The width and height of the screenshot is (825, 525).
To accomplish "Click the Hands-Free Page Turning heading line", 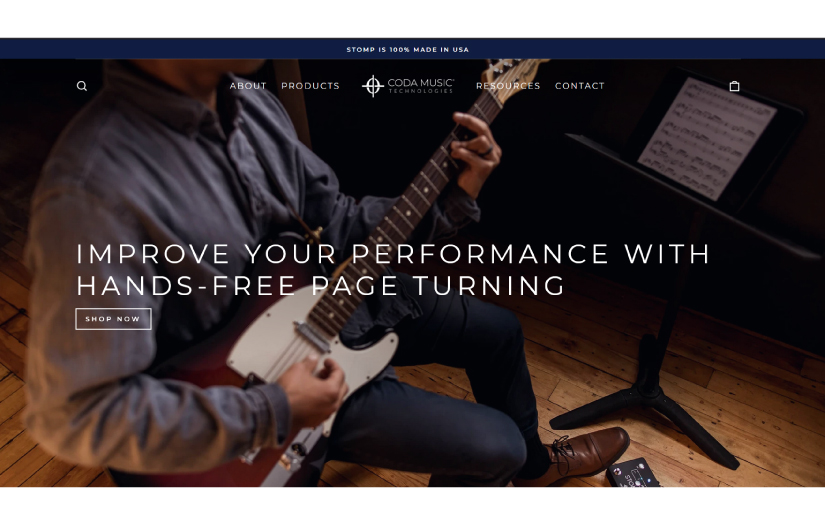I will pyautogui.click(x=321, y=286).
